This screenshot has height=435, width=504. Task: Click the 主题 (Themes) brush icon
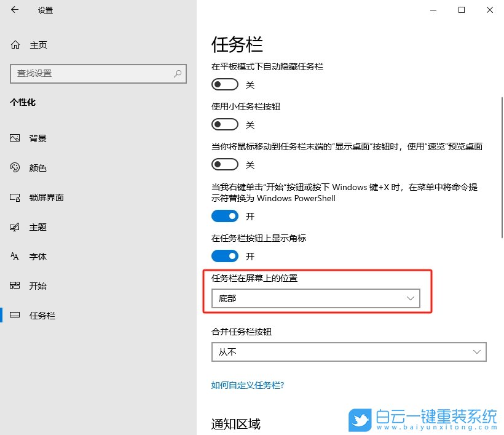coord(15,227)
